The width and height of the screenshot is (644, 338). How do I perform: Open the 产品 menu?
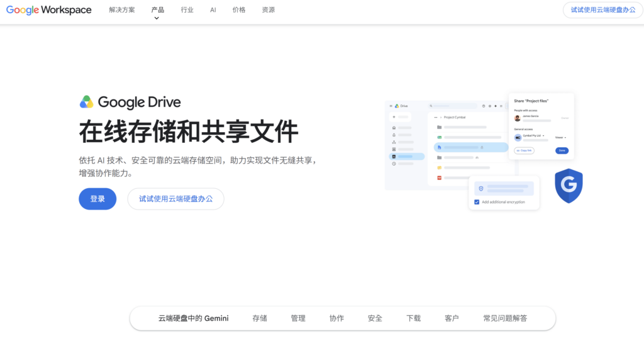158,10
